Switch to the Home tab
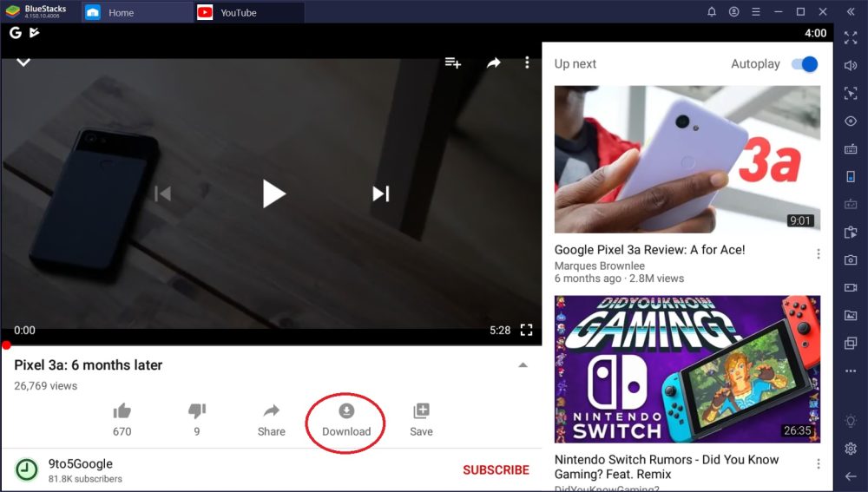Viewport: 868px width, 492px height. click(120, 12)
